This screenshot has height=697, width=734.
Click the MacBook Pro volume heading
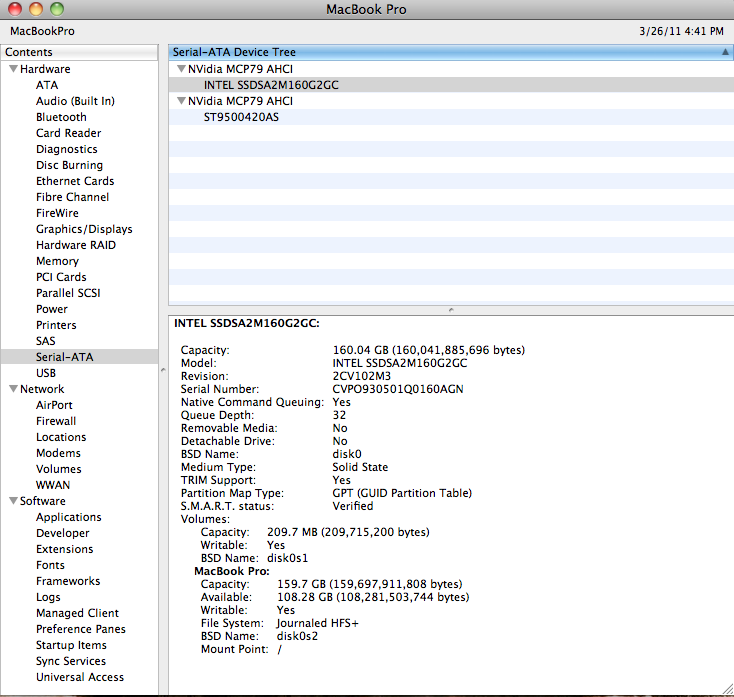click(x=232, y=572)
